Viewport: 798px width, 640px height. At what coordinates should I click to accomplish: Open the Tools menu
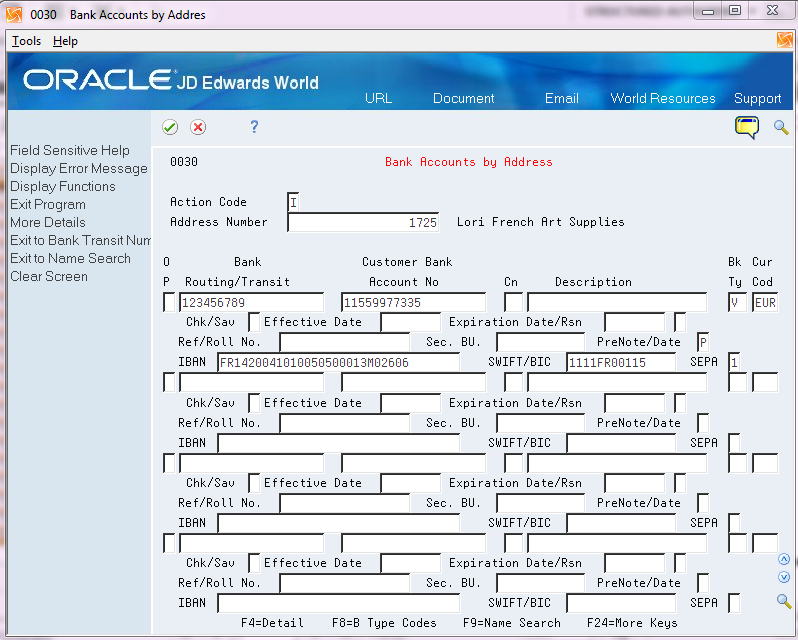26,41
